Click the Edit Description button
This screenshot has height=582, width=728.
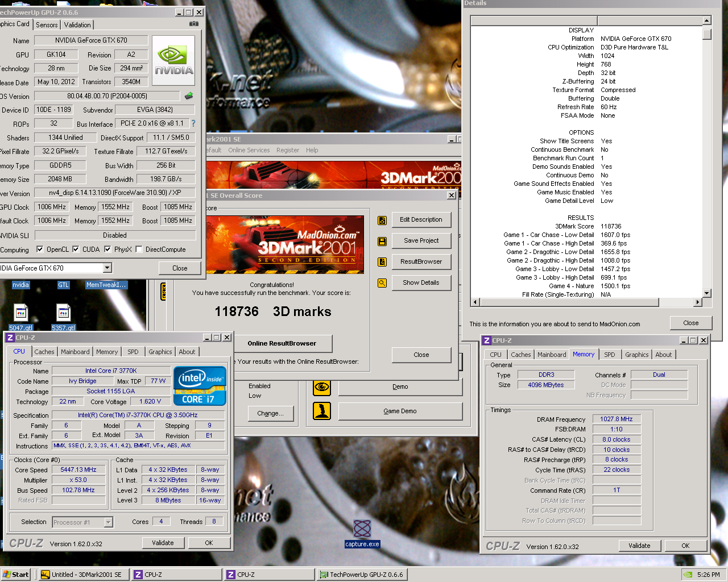(x=421, y=220)
